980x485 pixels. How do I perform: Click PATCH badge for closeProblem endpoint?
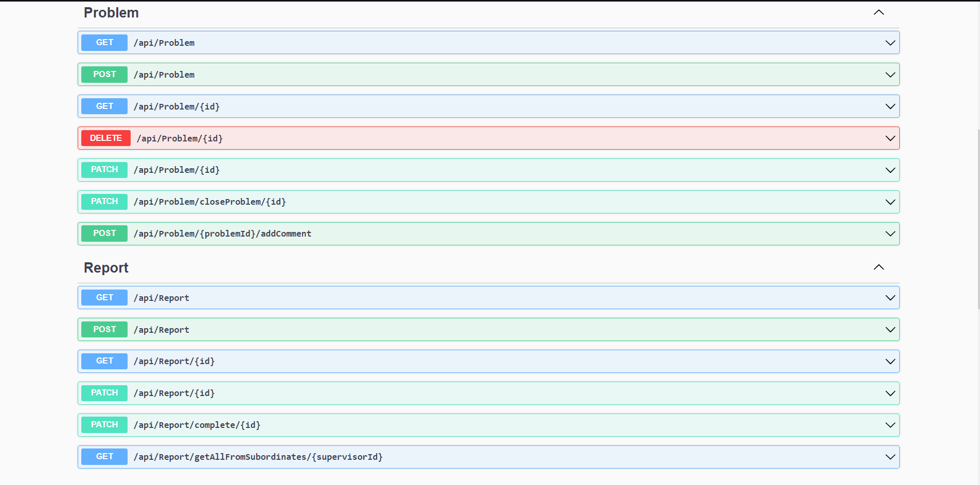tap(104, 202)
